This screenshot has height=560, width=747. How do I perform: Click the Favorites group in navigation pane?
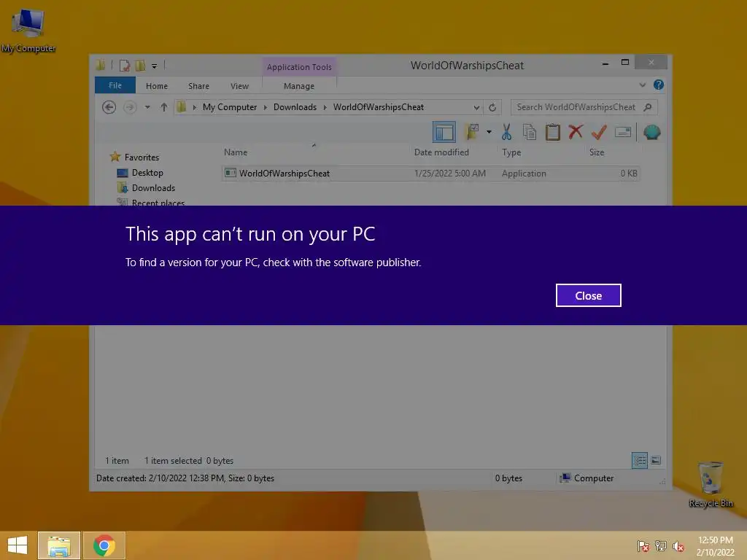pos(134,157)
